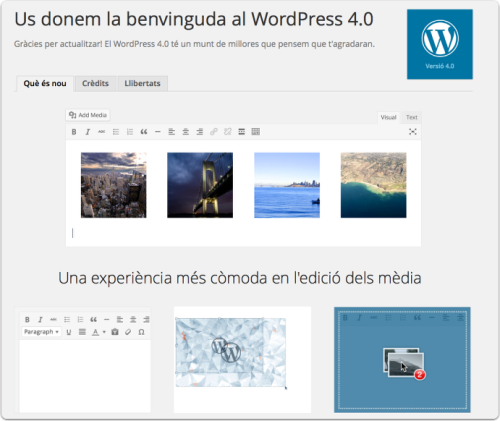Select the Visual editor tab
This screenshot has height=421, width=500.
(388, 117)
